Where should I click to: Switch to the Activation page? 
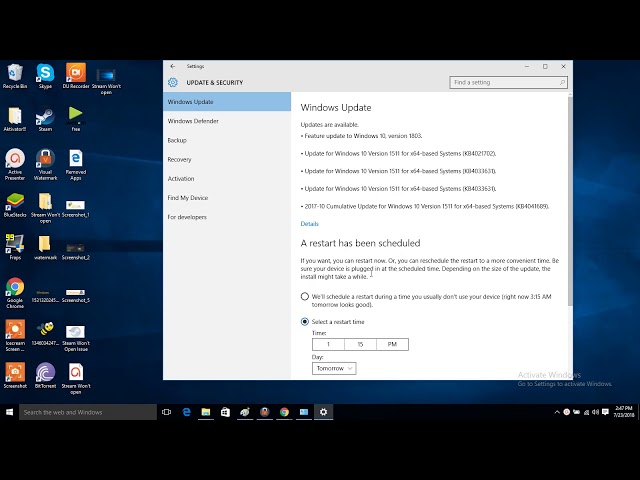click(227, 178)
